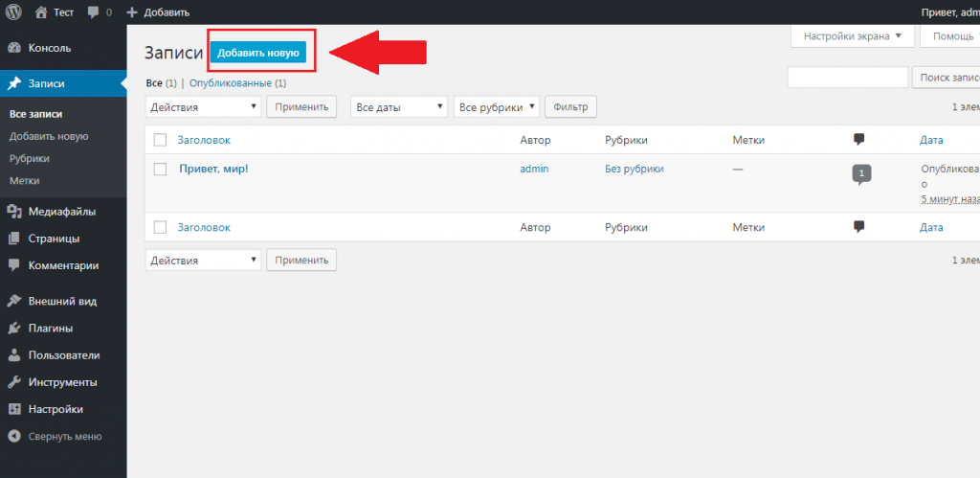980x478 pixels.
Task: Open the Все рубрики dropdown
Action: (x=497, y=107)
